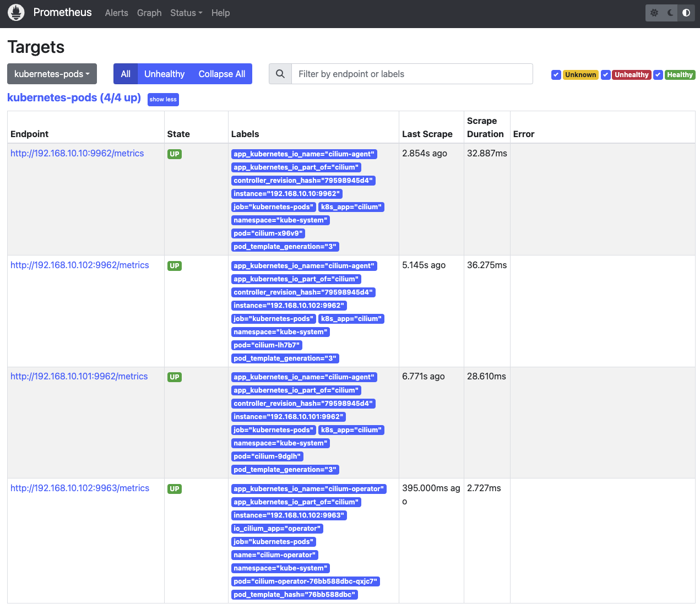
Task: Click UP badge for 192.168.10.102:9963 row
Action: [175, 489]
